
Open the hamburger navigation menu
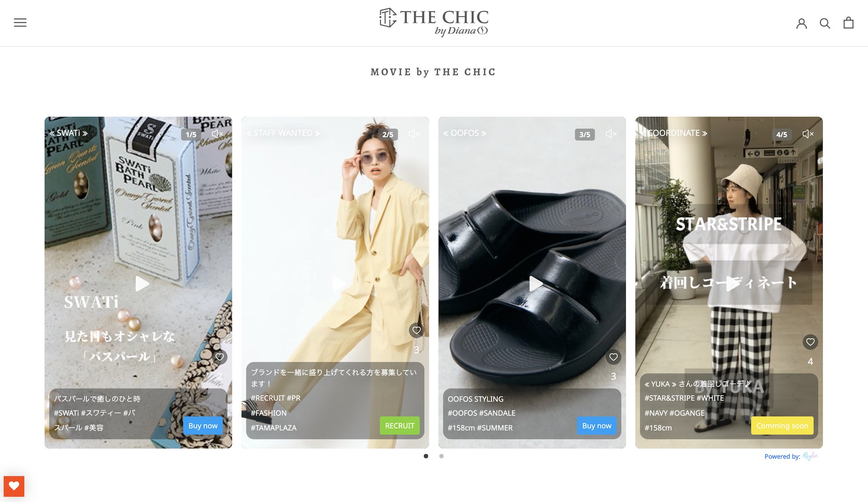pos(20,23)
